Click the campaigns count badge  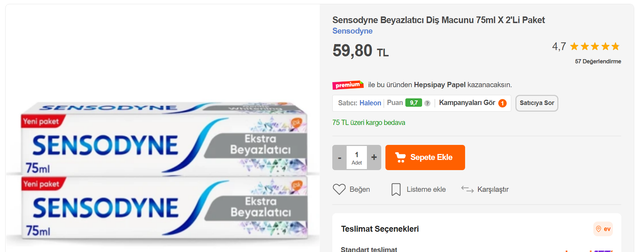point(502,103)
